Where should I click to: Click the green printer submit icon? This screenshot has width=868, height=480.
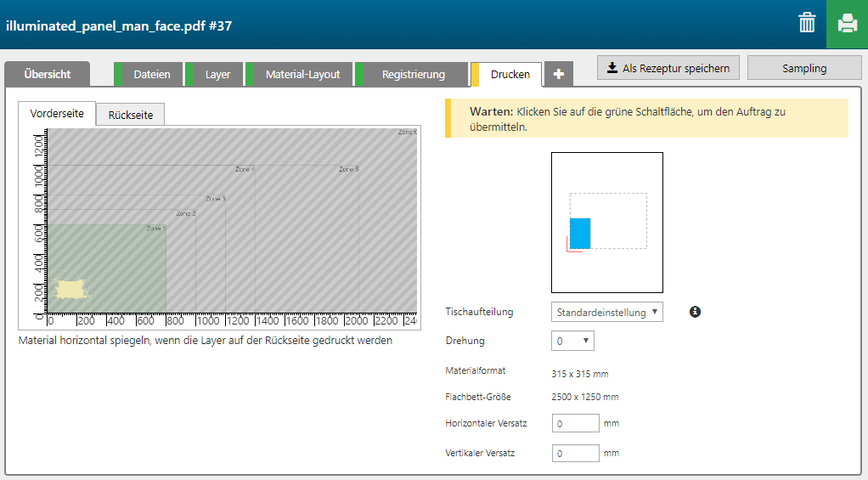pyautogui.click(x=847, y=24)
